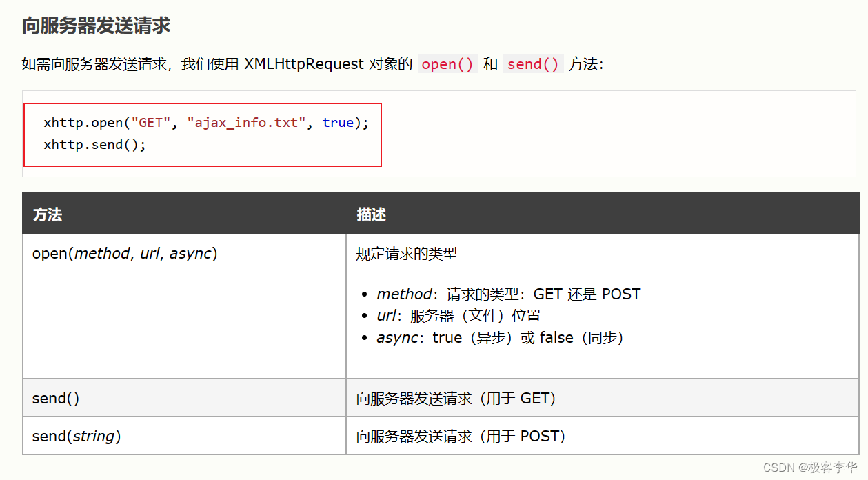868x480 pixels.
Task: Select the inline code send() highlight
Action: [532, 63]
